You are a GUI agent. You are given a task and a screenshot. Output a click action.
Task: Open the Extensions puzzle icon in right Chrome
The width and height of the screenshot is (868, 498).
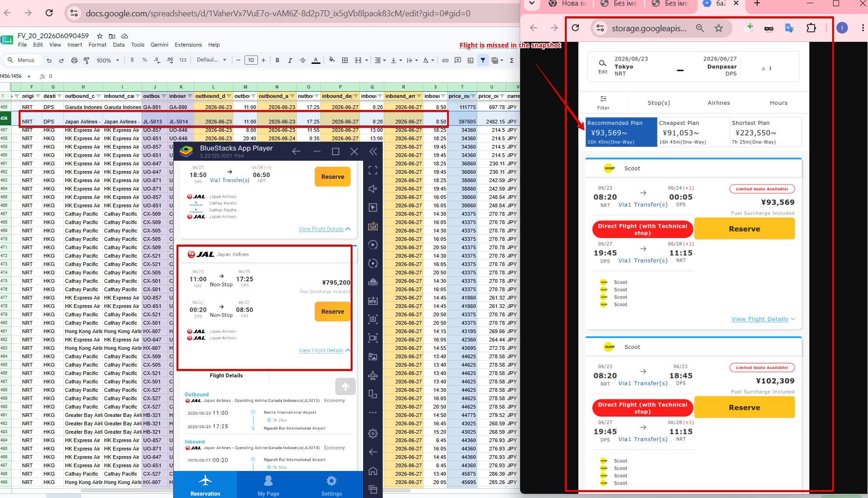coord(811,28)
